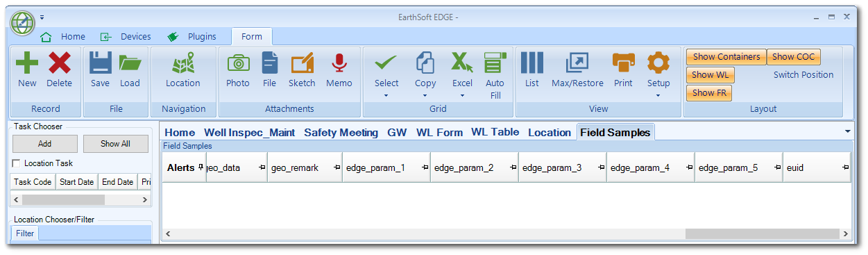Attach a File document icon

tap(270, 63)
